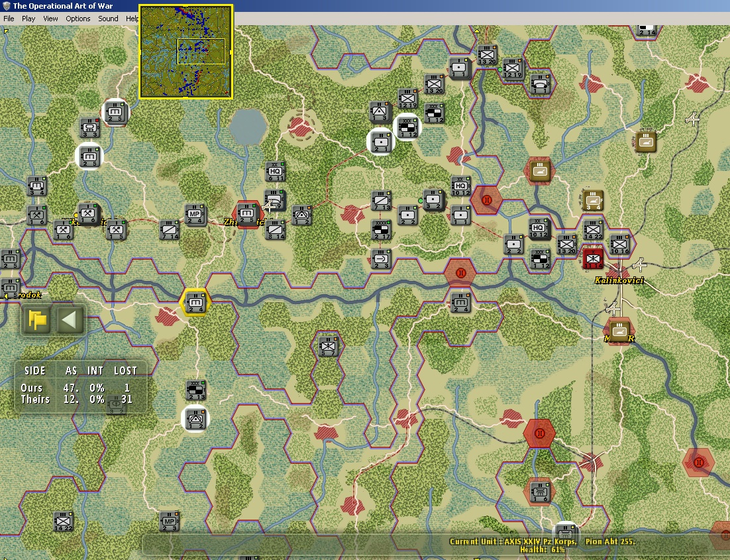Select the red enemy unit marked 11 14
Screen dimensions: 730x560
click(593, 259)
